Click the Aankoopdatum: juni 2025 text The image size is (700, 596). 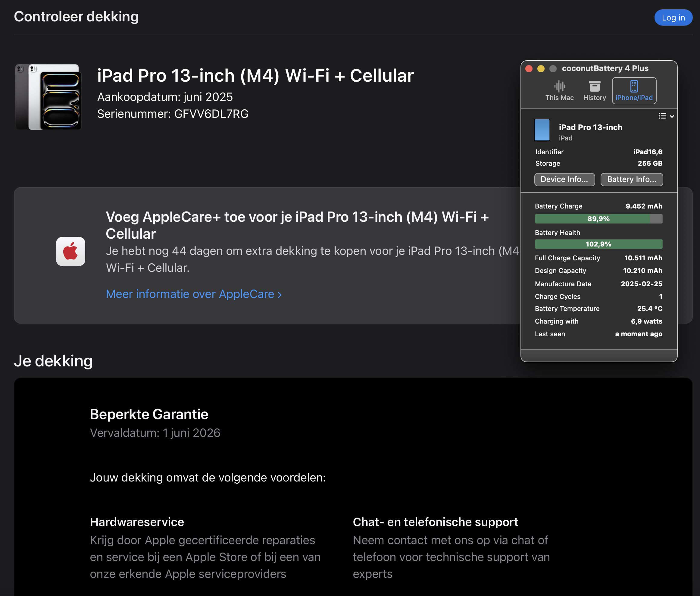pos(165,97)
